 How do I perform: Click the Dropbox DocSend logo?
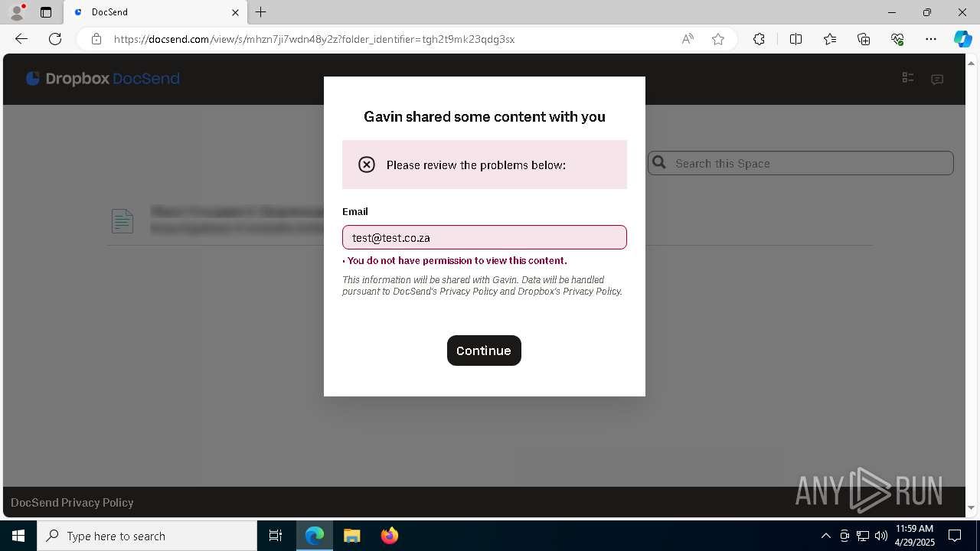(103, 79)
